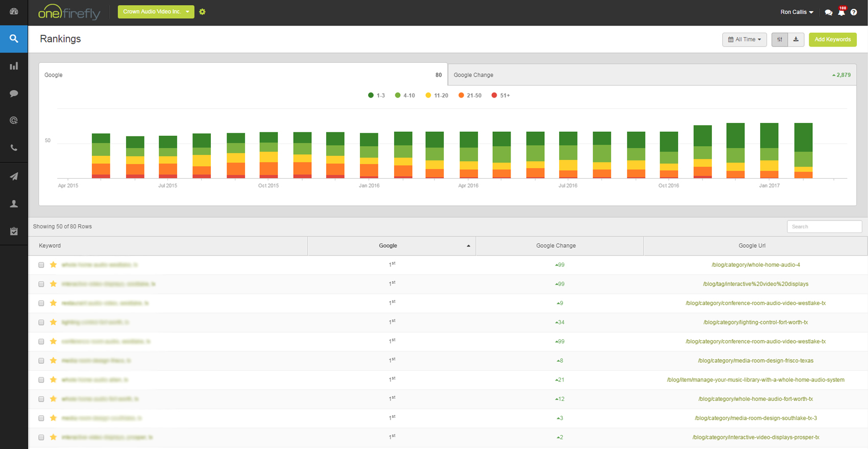The height and width of the screenshot is (449, 868).
Task: Open the All Time date range dropdown
Action: coord(744,39)
